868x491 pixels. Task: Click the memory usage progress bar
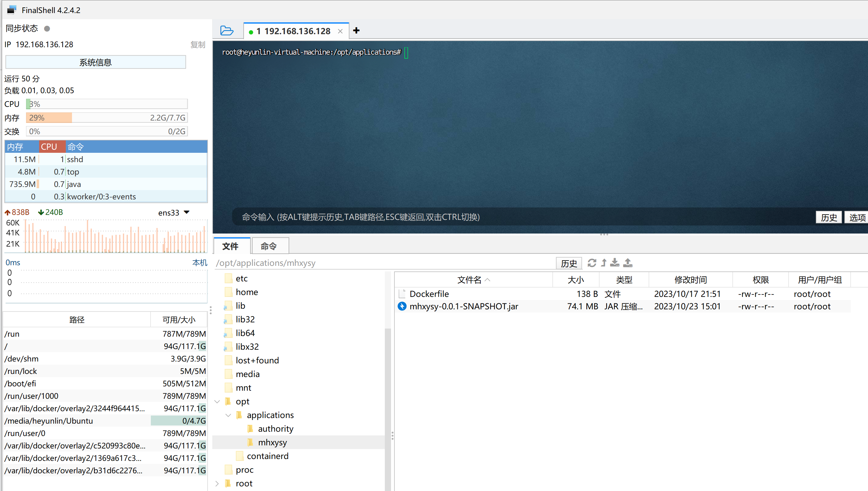coord(106,118)
